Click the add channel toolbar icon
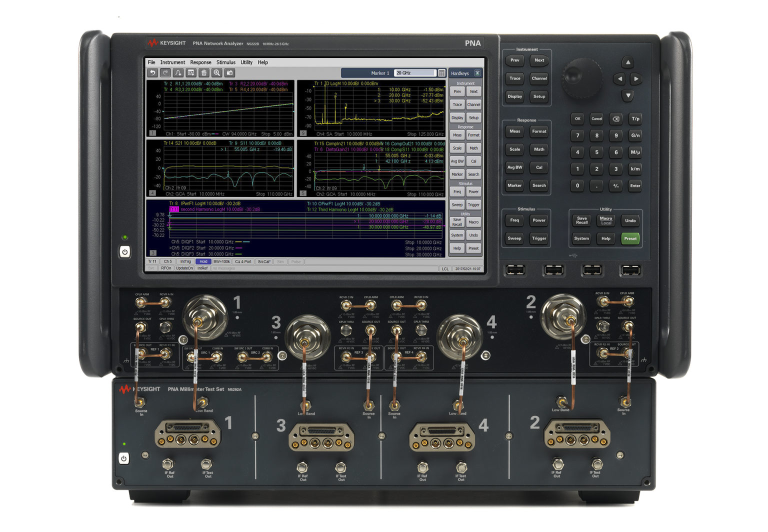 [191, 73]
